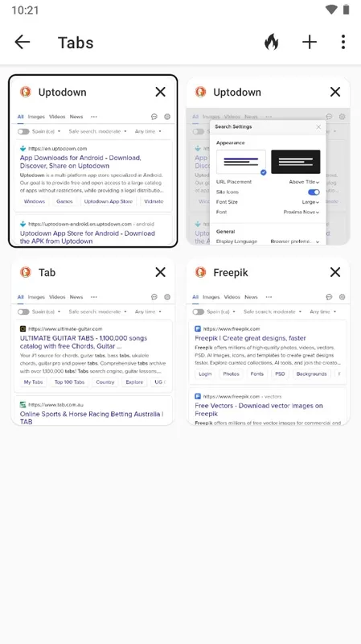Expand the Font Size Large dropdown
Viewport: 361px width, 644px height.
310,202
